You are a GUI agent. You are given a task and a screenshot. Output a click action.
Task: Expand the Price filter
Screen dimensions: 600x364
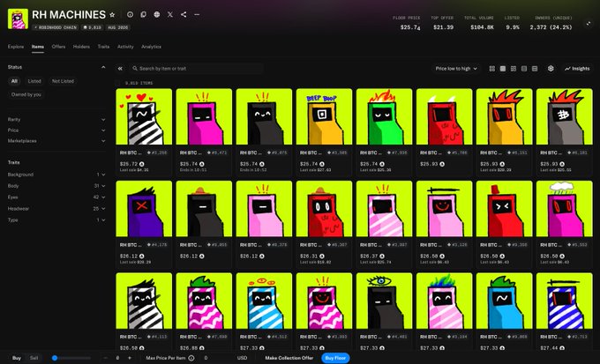tap(56, 130)
